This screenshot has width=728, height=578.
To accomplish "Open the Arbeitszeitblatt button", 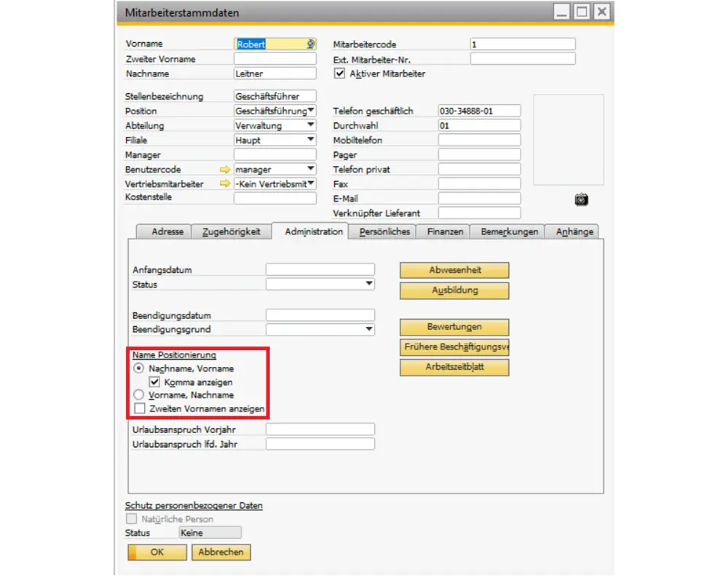I will coord(454,367).
